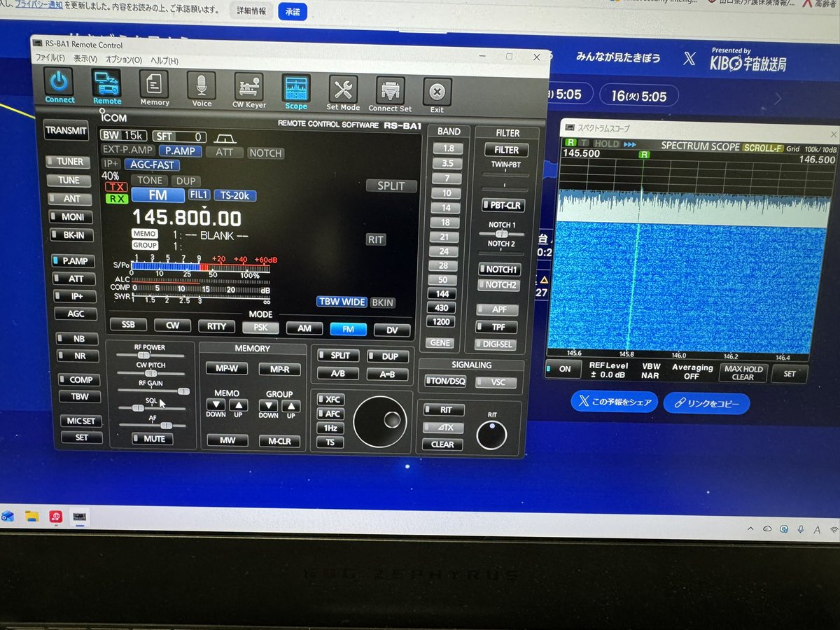Image resolution: width=840 pixels, height=630 pixels.
Task: Click the MEMO down arrow
Action: click(216, 405)
